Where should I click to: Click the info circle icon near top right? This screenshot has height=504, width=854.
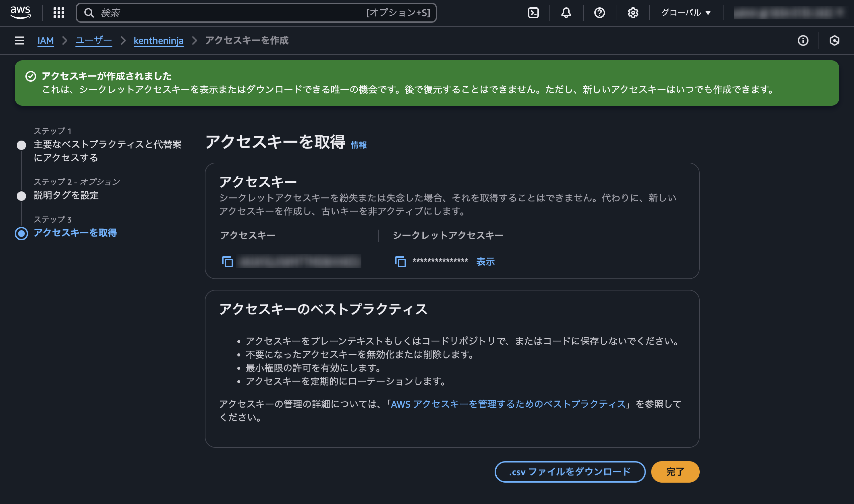[x=803, y=40]
